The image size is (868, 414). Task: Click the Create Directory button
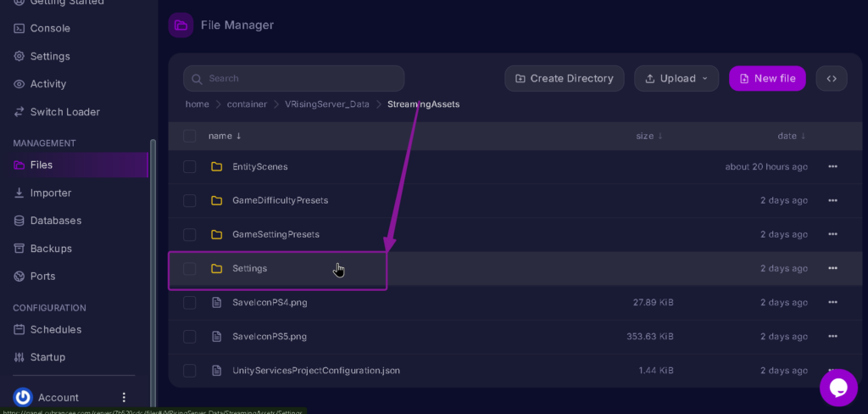564,78
